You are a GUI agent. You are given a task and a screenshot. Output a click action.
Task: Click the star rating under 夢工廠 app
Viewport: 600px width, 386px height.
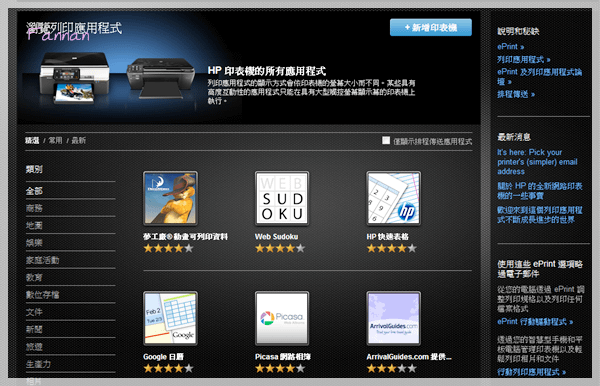168,249
